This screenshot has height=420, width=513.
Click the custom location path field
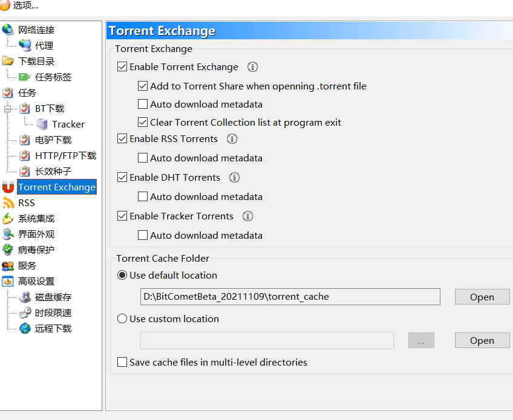coord(267,340)
